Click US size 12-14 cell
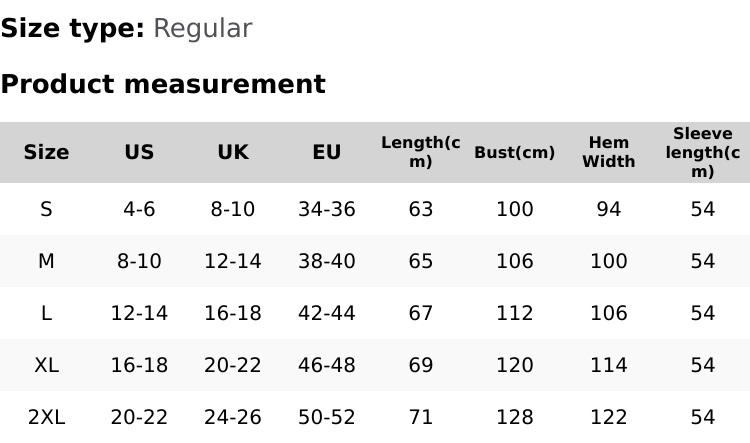This screenshot has height=443, width=750. click(139, 313)
